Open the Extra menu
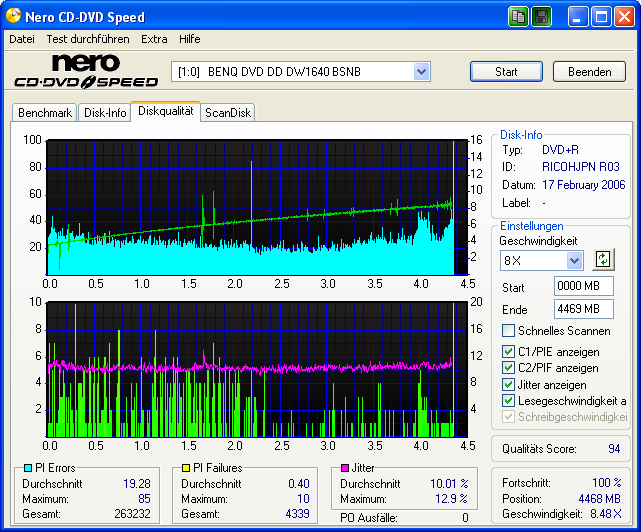This screenshot has width=641, height=532. click(154, 39)
